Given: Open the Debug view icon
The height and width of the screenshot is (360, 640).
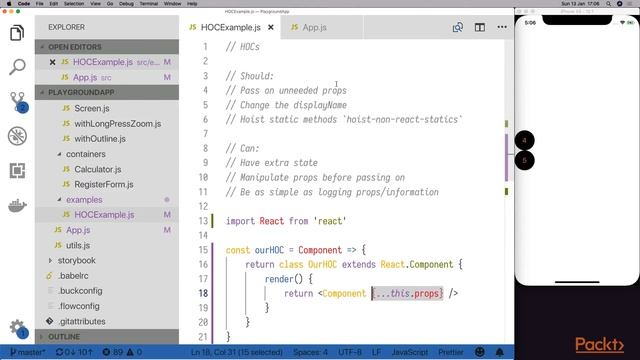Looking at the screenshot, I should [17, 136].
